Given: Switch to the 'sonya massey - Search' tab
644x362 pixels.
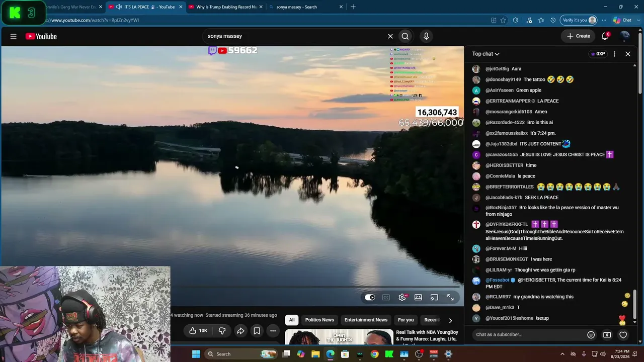Looking at the screenshot, I should click(306, 7).
